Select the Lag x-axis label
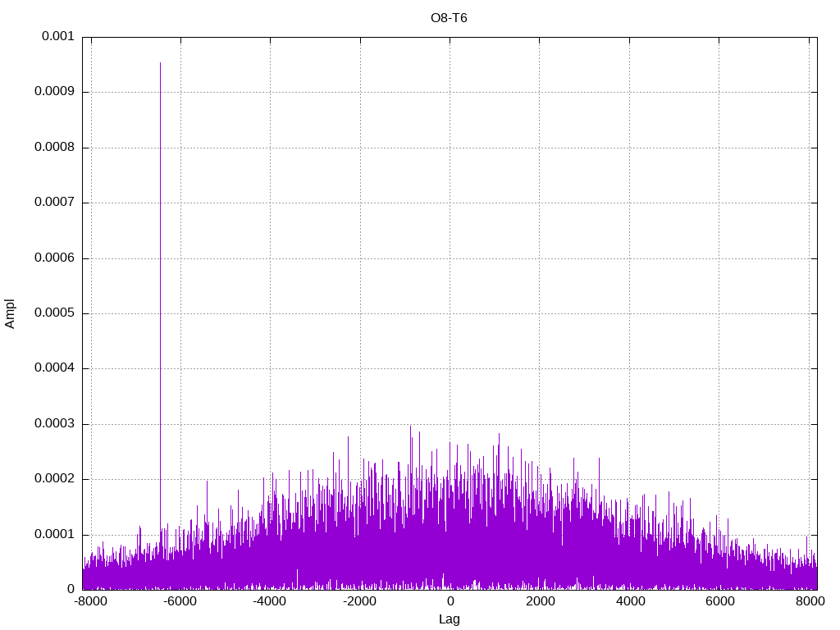Viewport: 840px width, 630px height. 449,619
